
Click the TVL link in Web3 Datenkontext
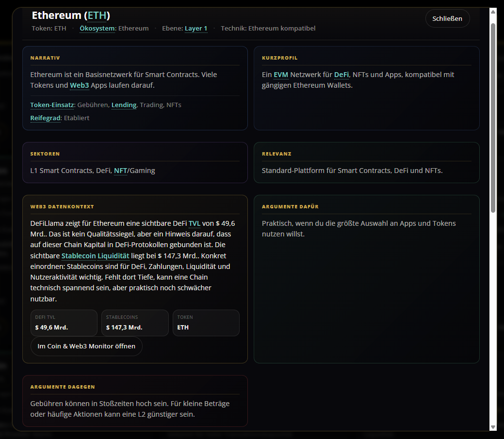coord(194,223)
